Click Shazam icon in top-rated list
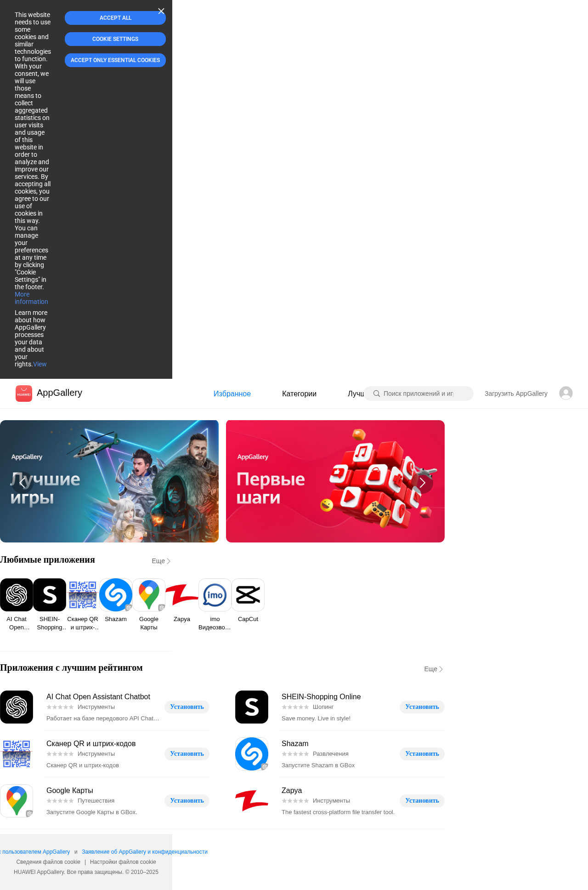 [x=252, y=754]
